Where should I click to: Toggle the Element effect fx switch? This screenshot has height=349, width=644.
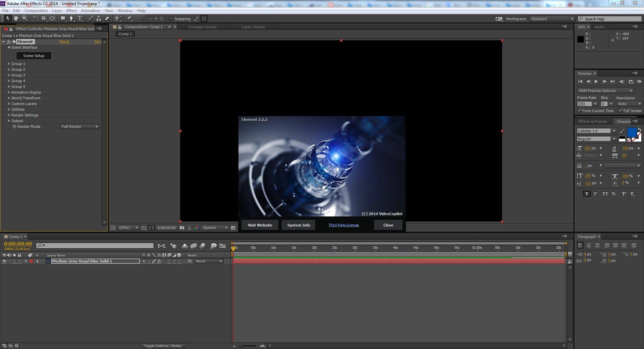coord(9,42)
